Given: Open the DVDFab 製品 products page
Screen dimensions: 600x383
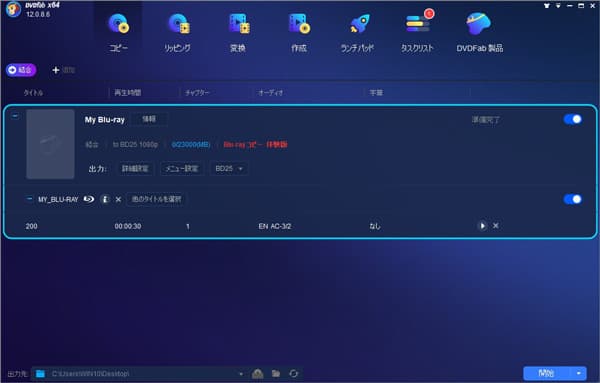Looking at the screenshot, I should click(x=479, y=33).
